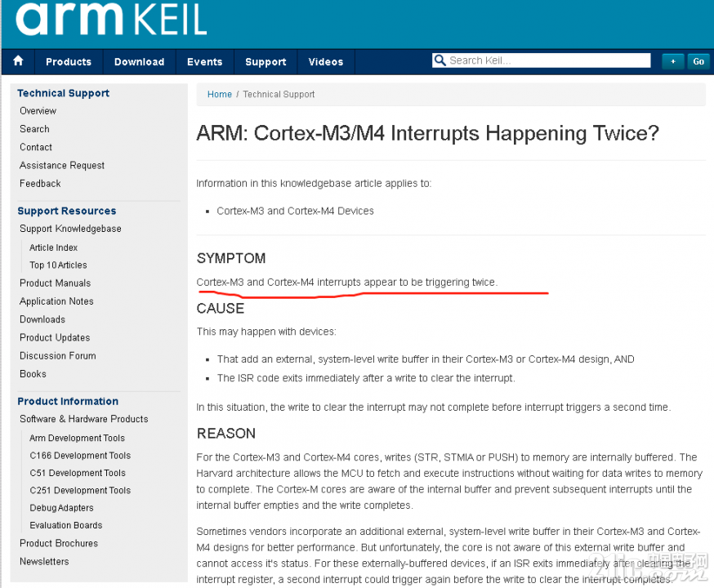Click the bullet about external system-level write buffer
714x588 pixels.
tap(426, 359)
